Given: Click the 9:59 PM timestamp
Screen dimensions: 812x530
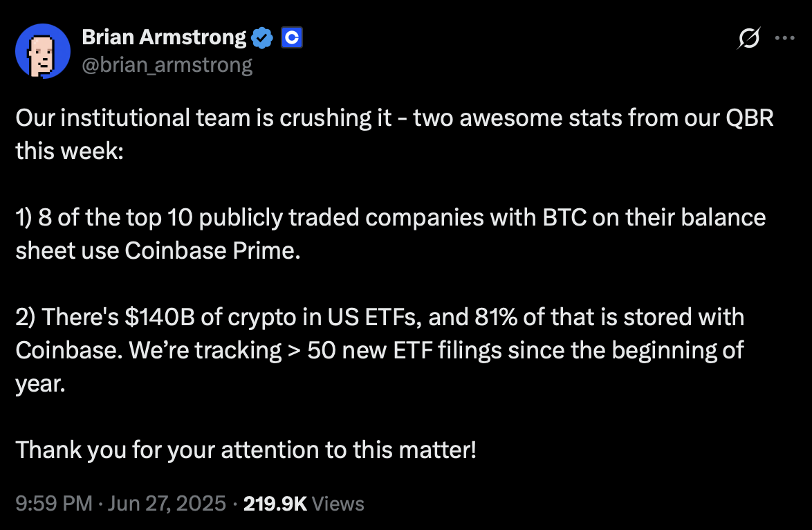Looking at the screenshot, I should (54, 503).
